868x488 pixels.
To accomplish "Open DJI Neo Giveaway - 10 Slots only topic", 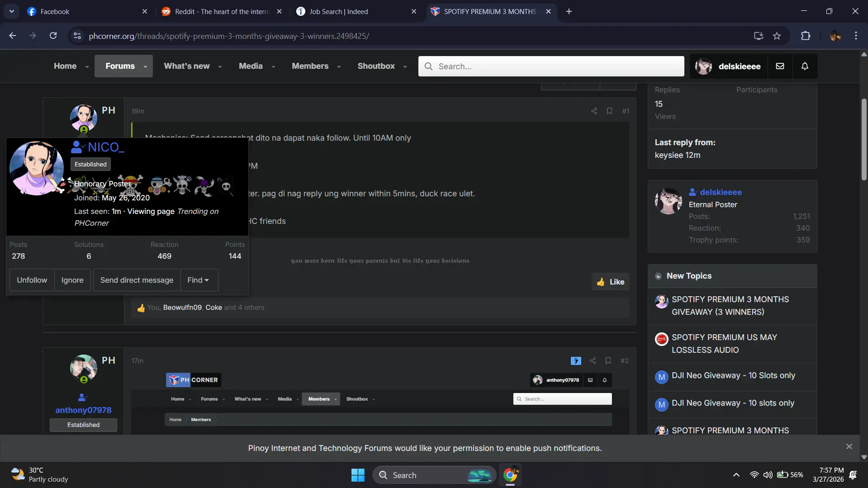I will [733, 376].
